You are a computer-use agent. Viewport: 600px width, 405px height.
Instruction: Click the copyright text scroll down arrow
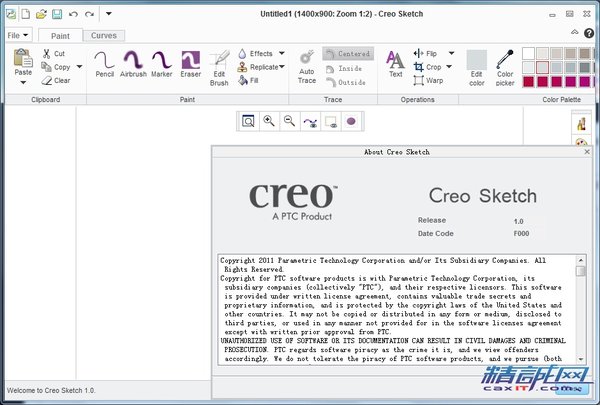point(581,359)
